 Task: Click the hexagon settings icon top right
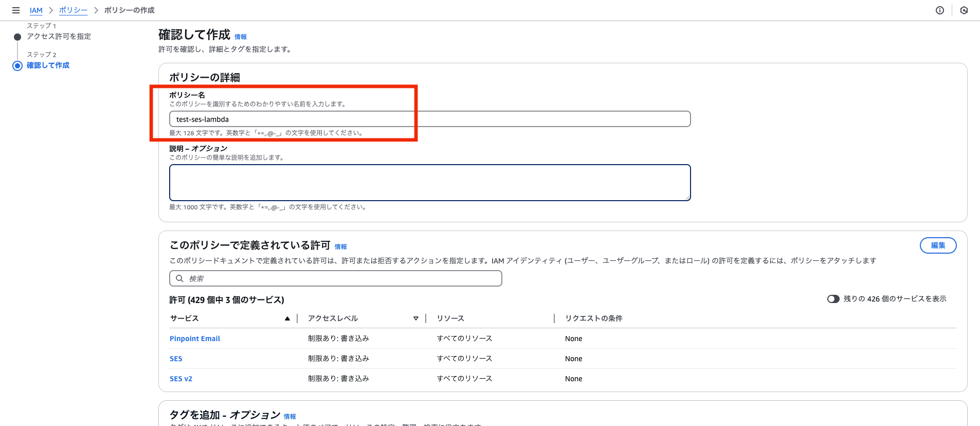[x=964, y=10]
